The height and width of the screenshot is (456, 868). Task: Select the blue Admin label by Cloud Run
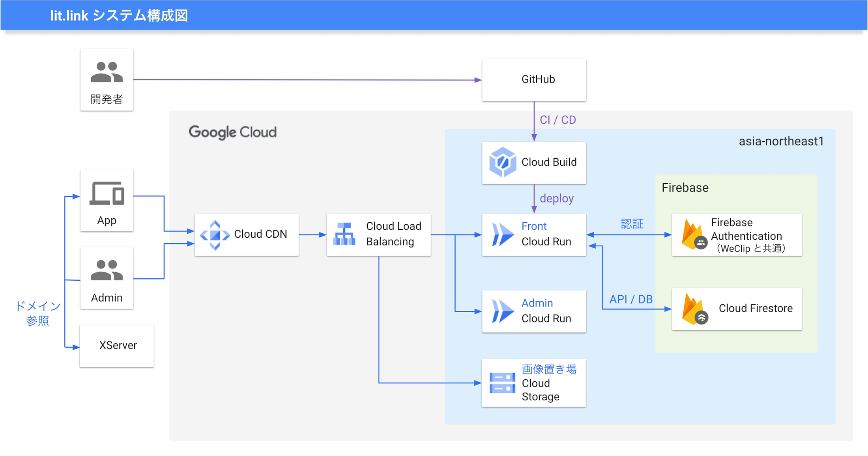pyautogui.click(x=537, y=303)
